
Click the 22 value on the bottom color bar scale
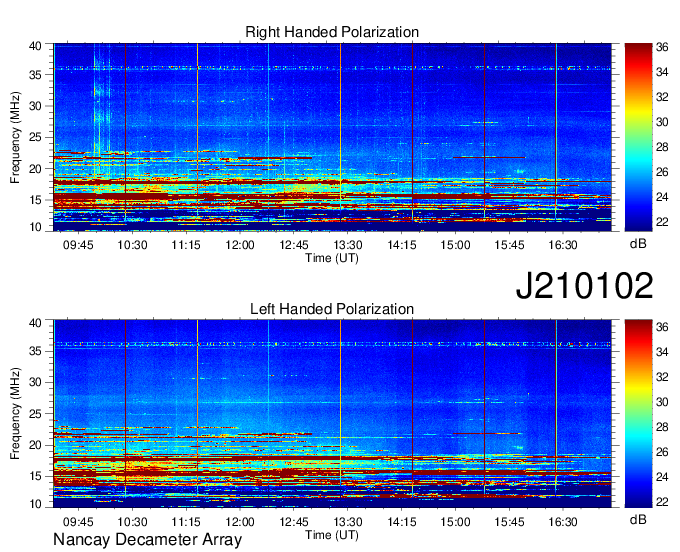(x=662, y=502)
